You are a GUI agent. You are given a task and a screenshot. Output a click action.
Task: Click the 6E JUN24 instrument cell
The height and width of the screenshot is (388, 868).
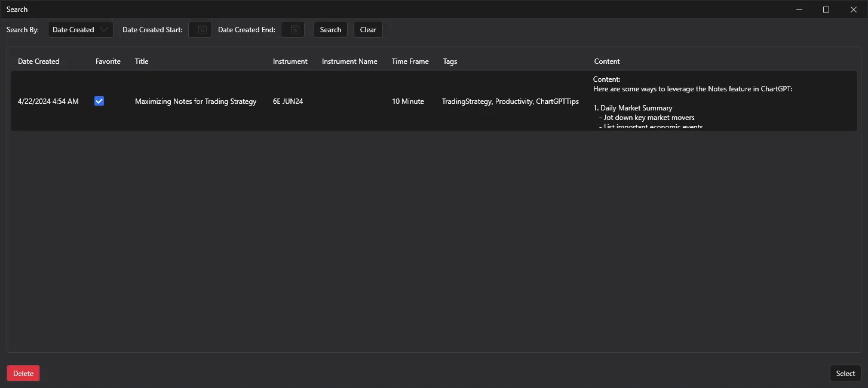click(x=287, y=101)
